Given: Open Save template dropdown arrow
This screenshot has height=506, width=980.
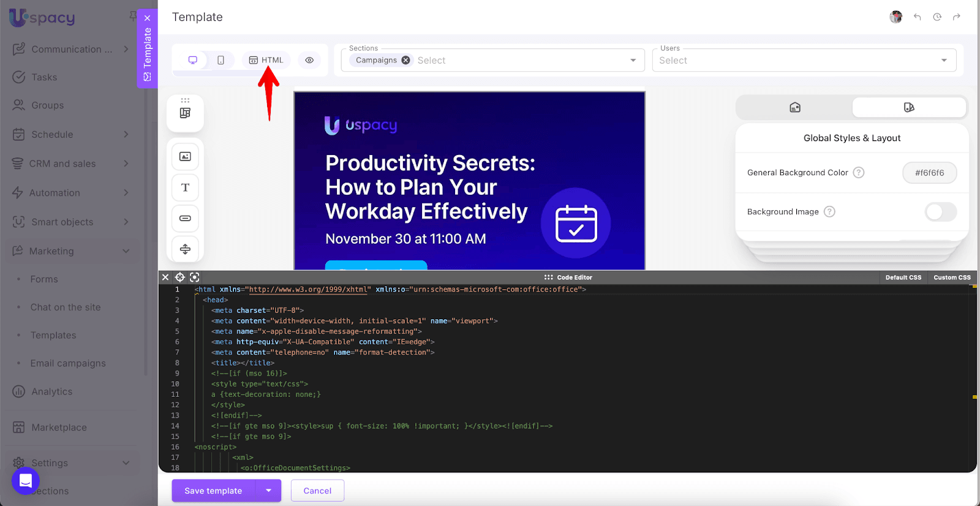Looking at the screenshot, I should 268,491.
